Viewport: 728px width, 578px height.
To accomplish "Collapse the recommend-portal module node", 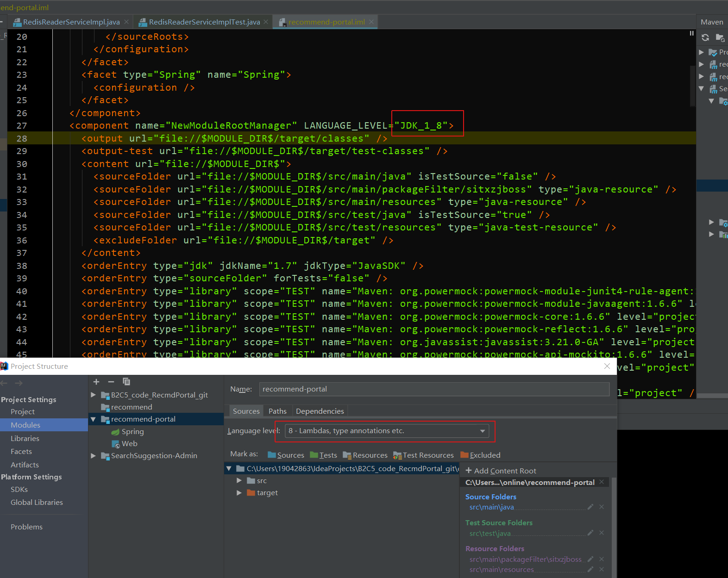I will 93,419.
